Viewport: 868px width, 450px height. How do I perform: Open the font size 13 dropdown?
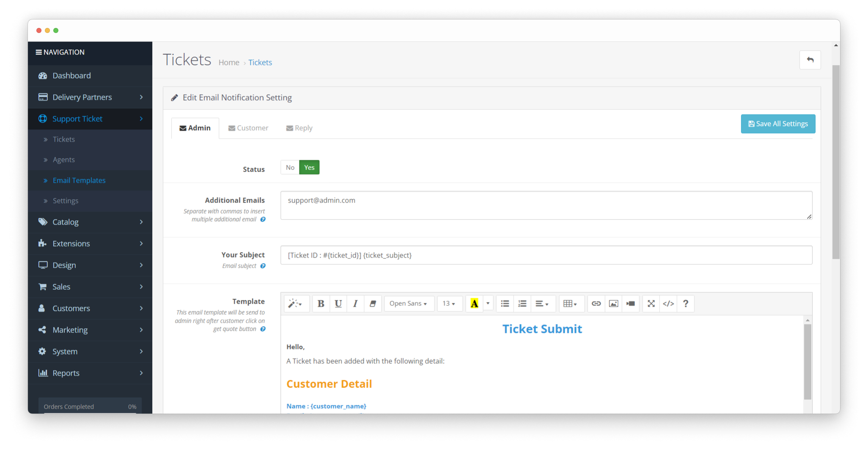pos(449,304)
